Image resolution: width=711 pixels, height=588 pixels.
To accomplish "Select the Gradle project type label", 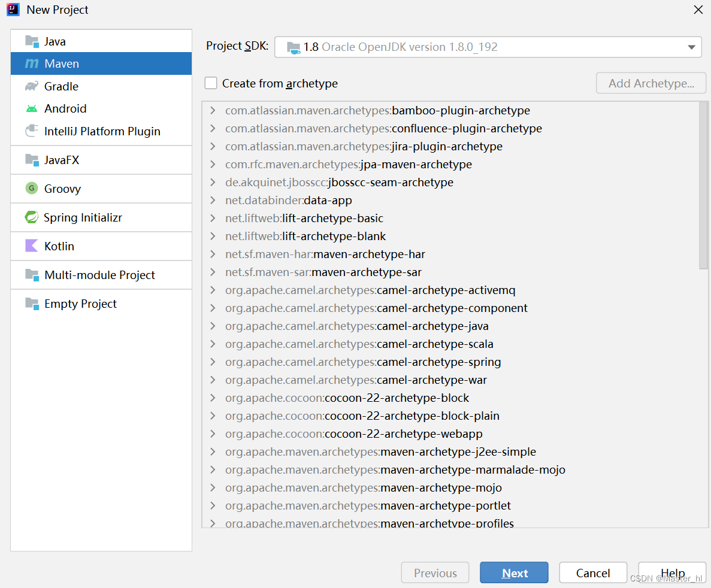I will [61, 86].
